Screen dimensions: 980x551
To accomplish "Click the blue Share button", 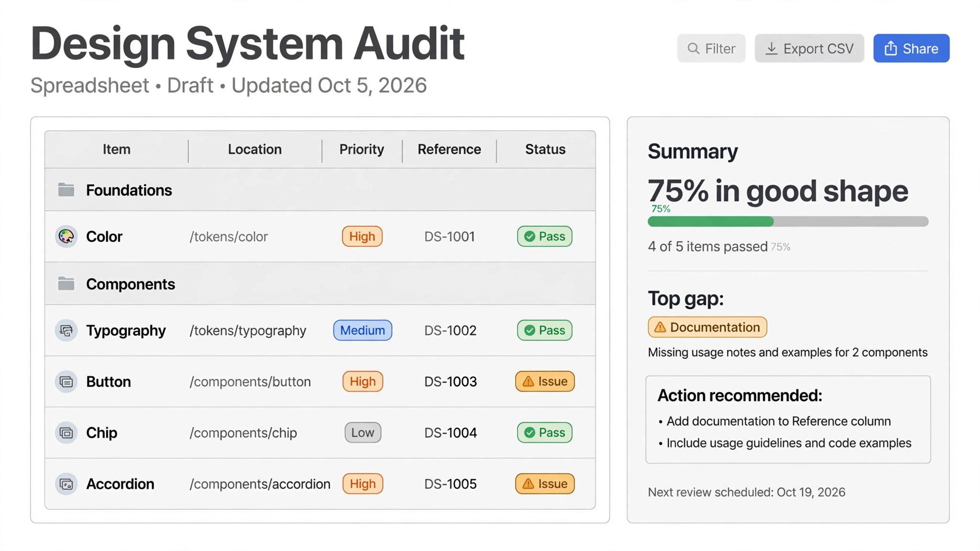I will pyautogui.click(x=911, y=48).
